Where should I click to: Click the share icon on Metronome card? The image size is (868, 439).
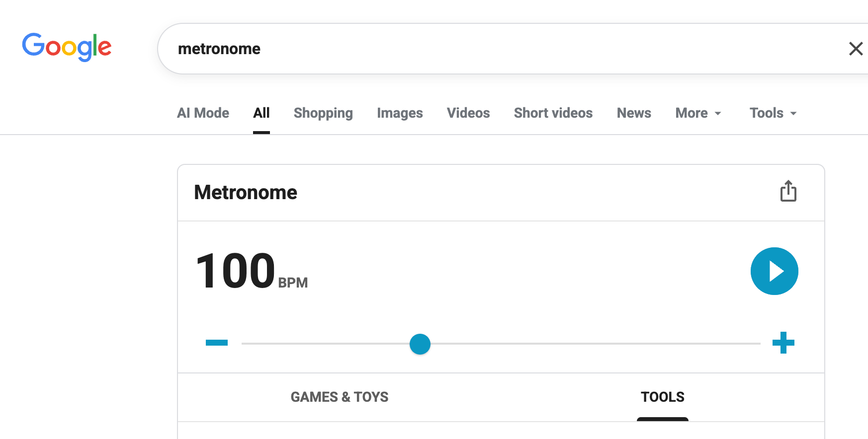(788, 191)
